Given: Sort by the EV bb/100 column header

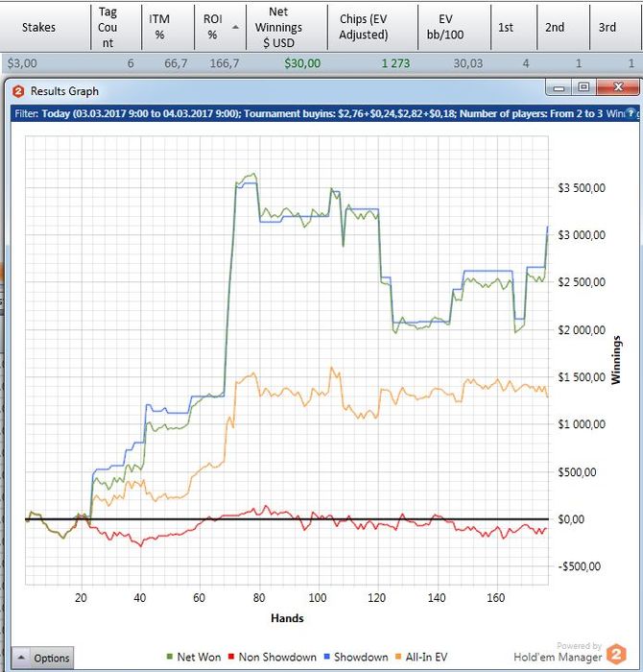Looking at the screenshot, I should [454, 28].
